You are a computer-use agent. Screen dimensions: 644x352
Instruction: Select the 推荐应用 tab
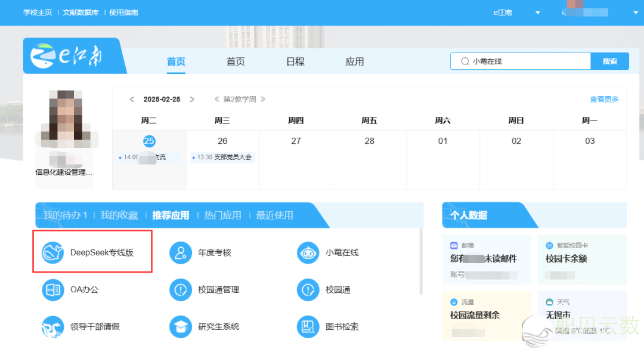tap(171, 215)
